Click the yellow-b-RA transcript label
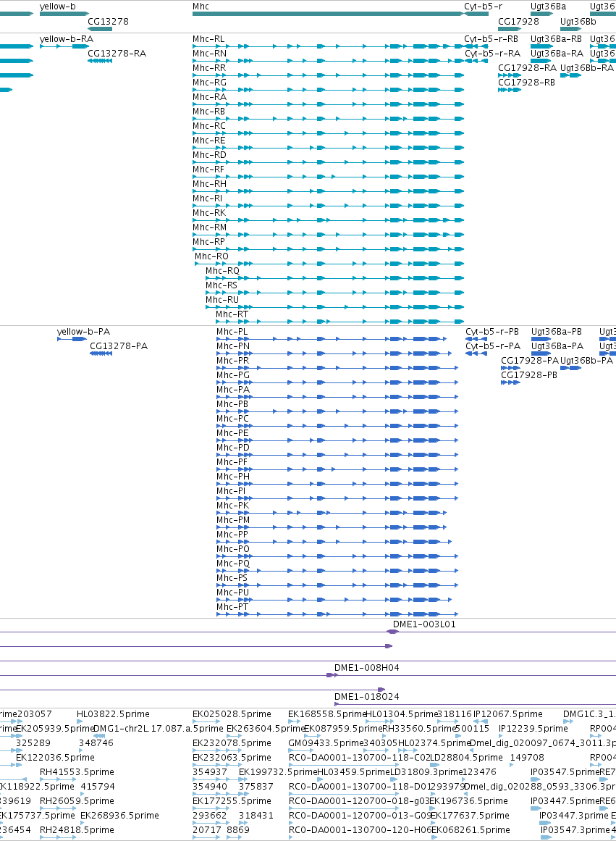Screen dimensions: 616x841 point(67,39)
